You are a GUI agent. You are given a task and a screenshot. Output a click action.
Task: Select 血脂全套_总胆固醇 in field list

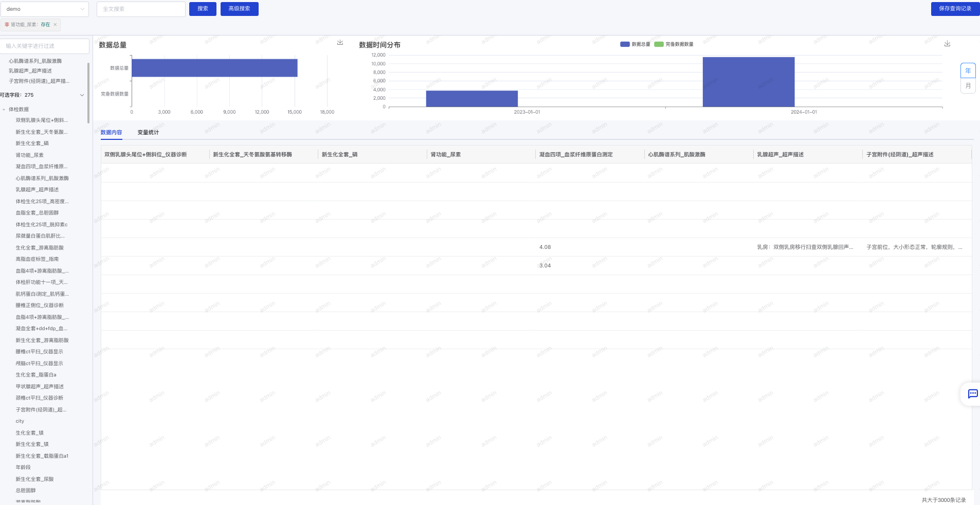(37, 213)
